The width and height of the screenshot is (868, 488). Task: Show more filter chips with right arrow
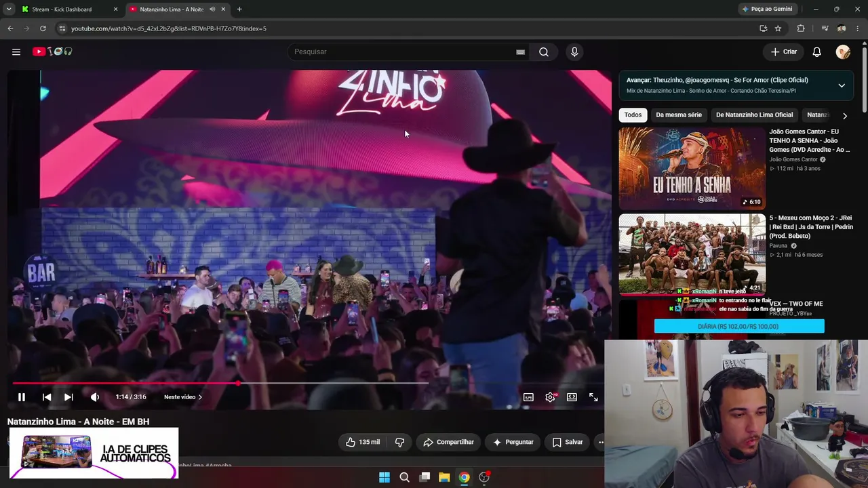(x=844, y=116)
